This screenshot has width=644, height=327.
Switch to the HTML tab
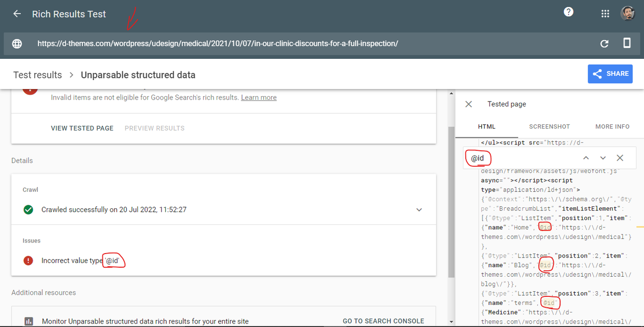pyautogui.click(x=487, y=127)
